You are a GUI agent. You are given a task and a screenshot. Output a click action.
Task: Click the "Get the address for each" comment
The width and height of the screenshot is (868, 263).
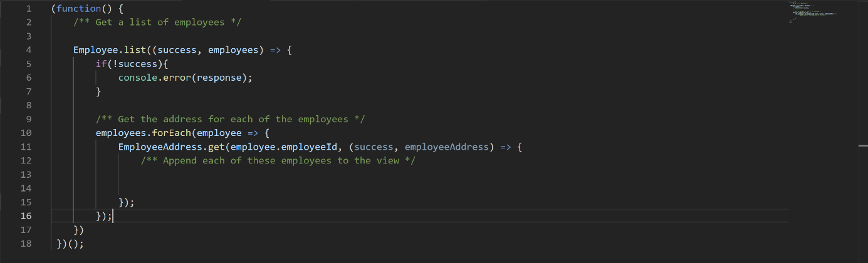coord(230,119)
